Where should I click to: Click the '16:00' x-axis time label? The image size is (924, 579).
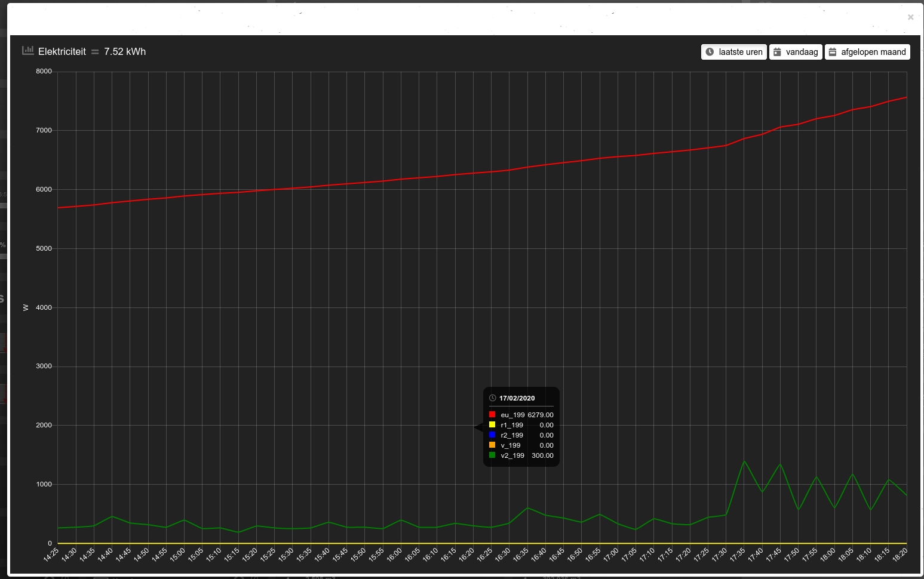coord(394,555)
